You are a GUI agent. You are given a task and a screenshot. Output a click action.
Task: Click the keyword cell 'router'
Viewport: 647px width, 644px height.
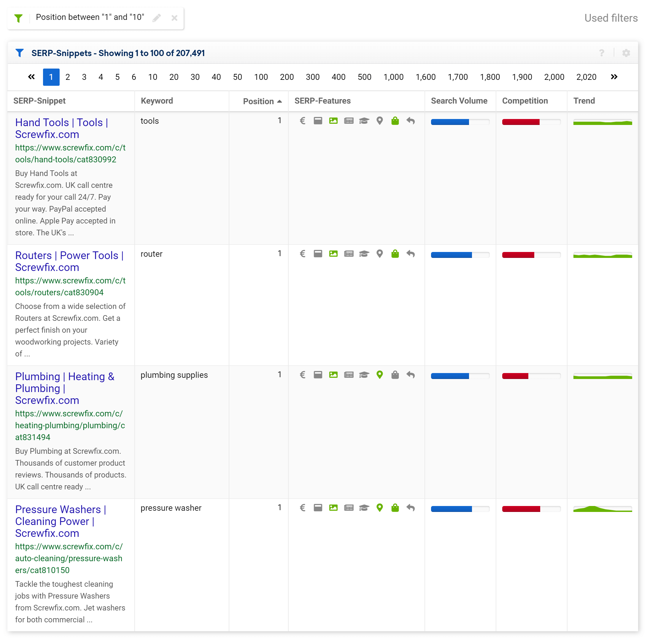(151, 254)
